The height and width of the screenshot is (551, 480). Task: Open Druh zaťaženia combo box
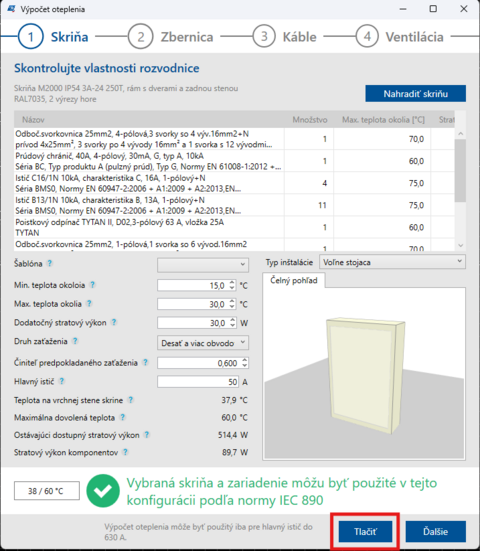coord(203,343)
